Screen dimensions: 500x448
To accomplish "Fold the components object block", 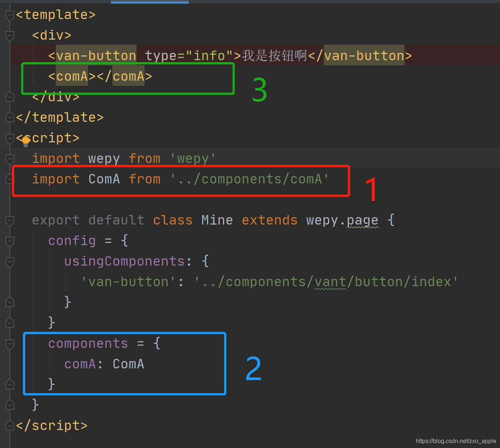I will coord(10,344).
